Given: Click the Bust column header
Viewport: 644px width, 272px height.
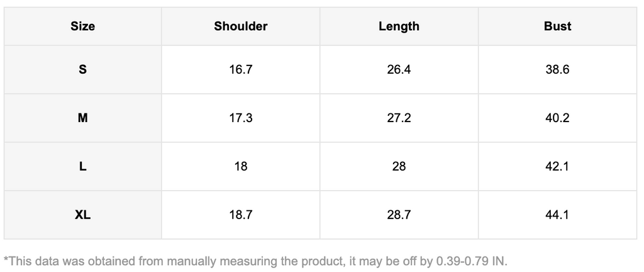Looking at the screenshot, I should 557,26.
